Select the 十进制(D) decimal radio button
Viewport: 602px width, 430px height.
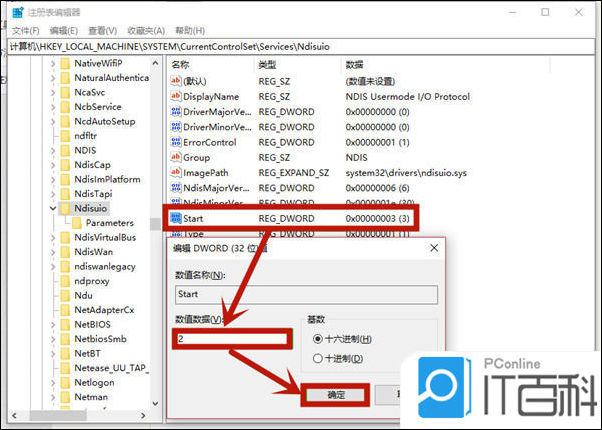click(x=318, y=359)
